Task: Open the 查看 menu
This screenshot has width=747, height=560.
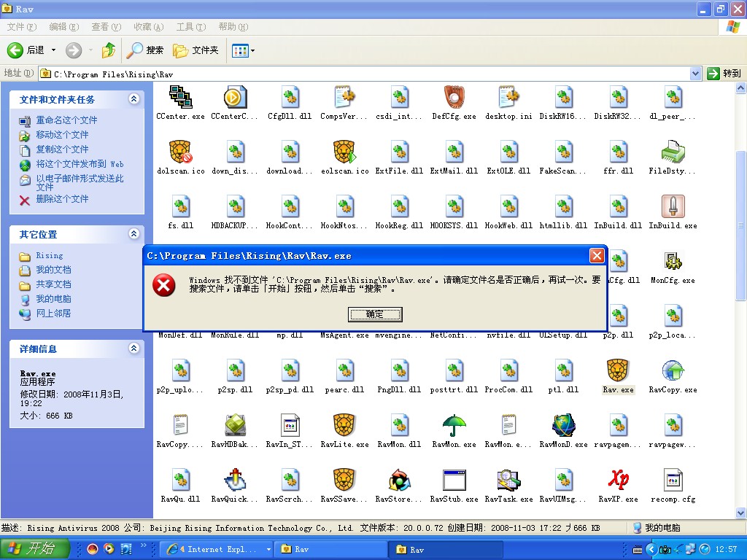Action: [107, 27]
